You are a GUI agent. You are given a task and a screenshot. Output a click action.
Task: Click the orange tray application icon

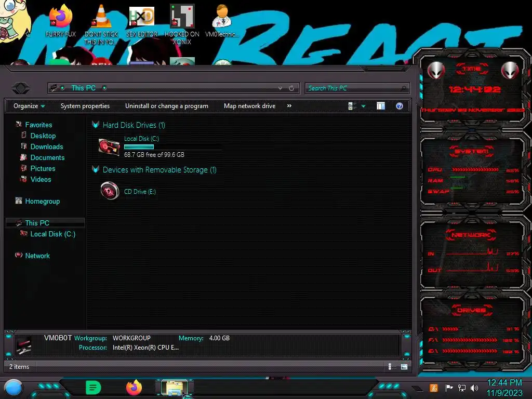pos(434,388)
